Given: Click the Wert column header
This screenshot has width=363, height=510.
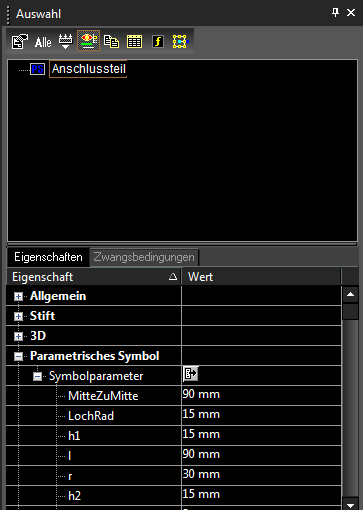Looking at the screenshot, I should click(x=261, y=277).
